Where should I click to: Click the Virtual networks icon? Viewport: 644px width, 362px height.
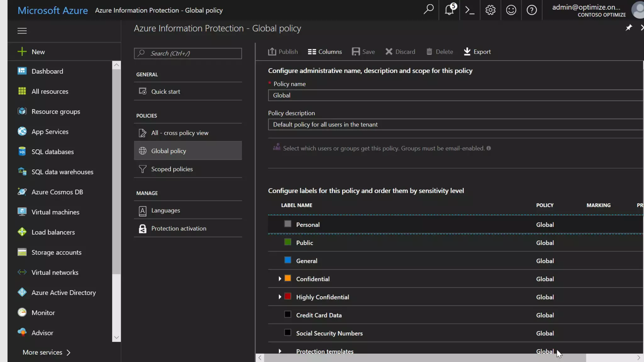coord(22,272)
